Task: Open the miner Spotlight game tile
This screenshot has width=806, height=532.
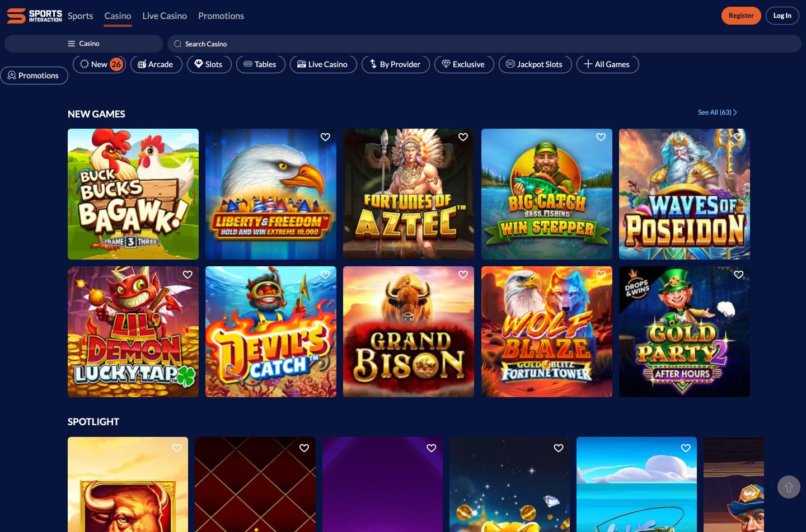Action: point(734,484)
